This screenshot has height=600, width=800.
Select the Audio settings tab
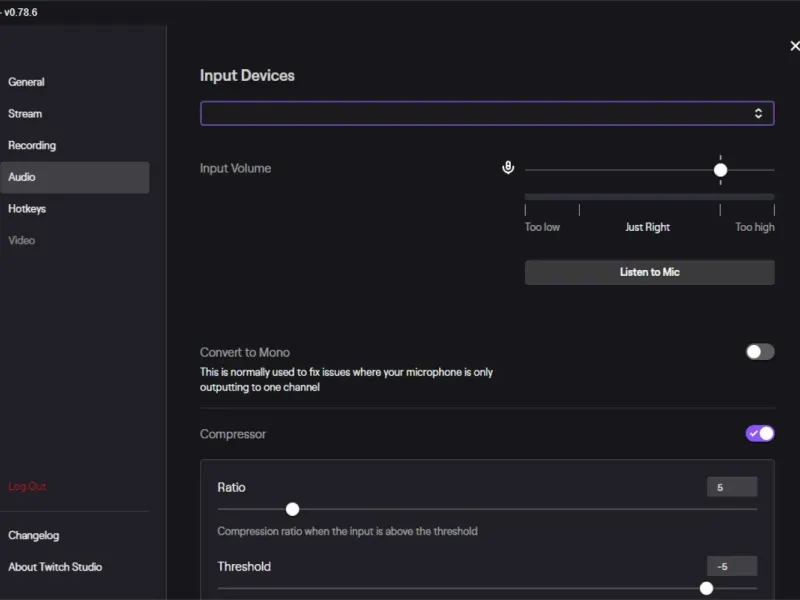coord(22,177)
